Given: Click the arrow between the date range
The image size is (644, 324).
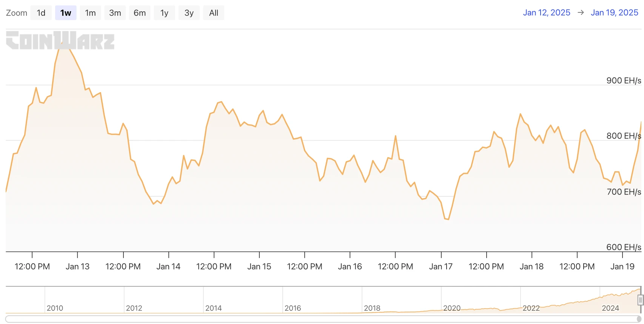Looking at the screenshot, I should pyautogui.click(x=581, y=12).
